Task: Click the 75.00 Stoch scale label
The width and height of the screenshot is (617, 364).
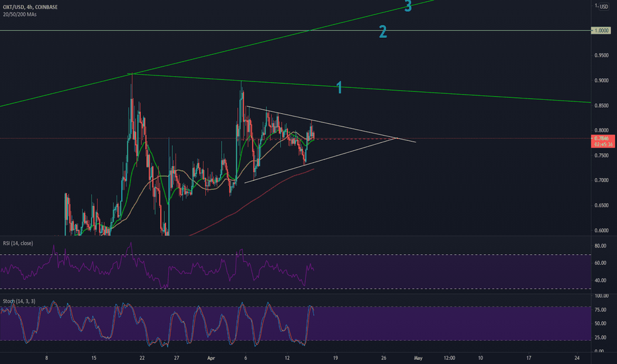Action: click(600, 310)
